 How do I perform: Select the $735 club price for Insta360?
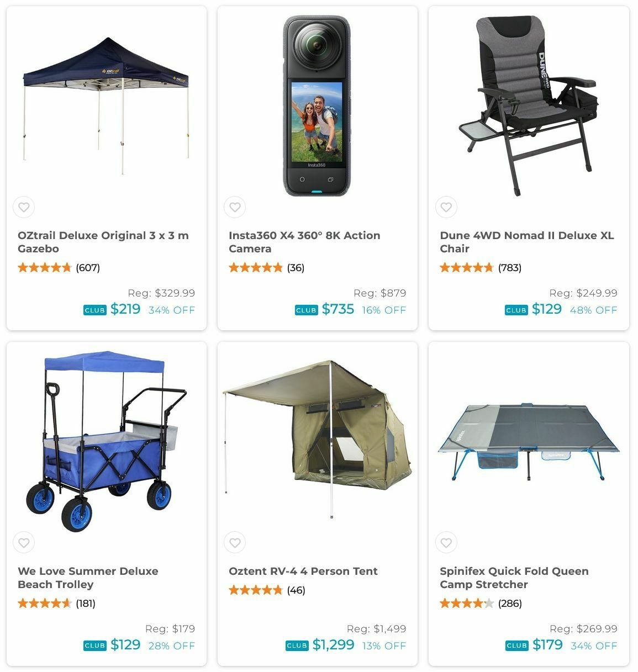pos(338,309)
